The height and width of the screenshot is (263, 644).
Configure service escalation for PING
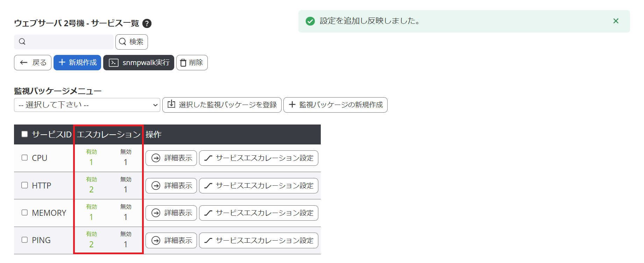[x=259, y=241]
